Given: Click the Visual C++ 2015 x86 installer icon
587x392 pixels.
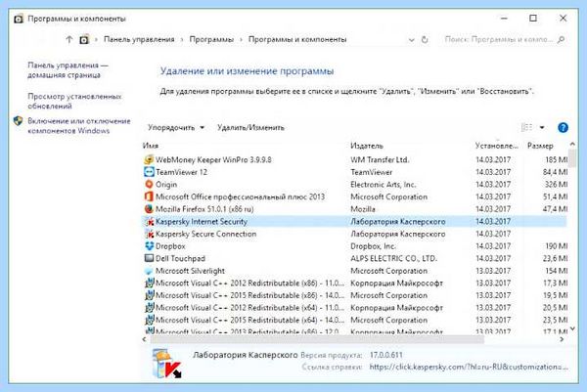Looking at the screenshot, I should point(150,295).
